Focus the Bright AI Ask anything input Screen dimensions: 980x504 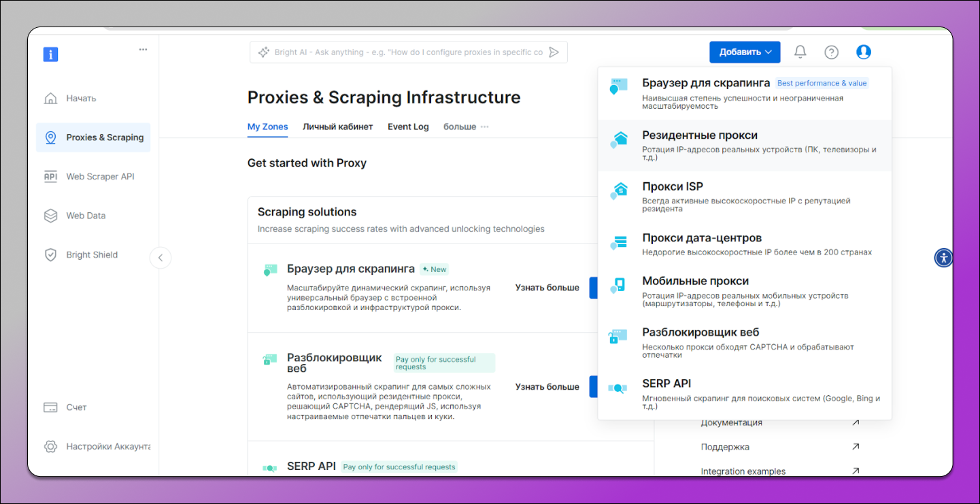408,52
